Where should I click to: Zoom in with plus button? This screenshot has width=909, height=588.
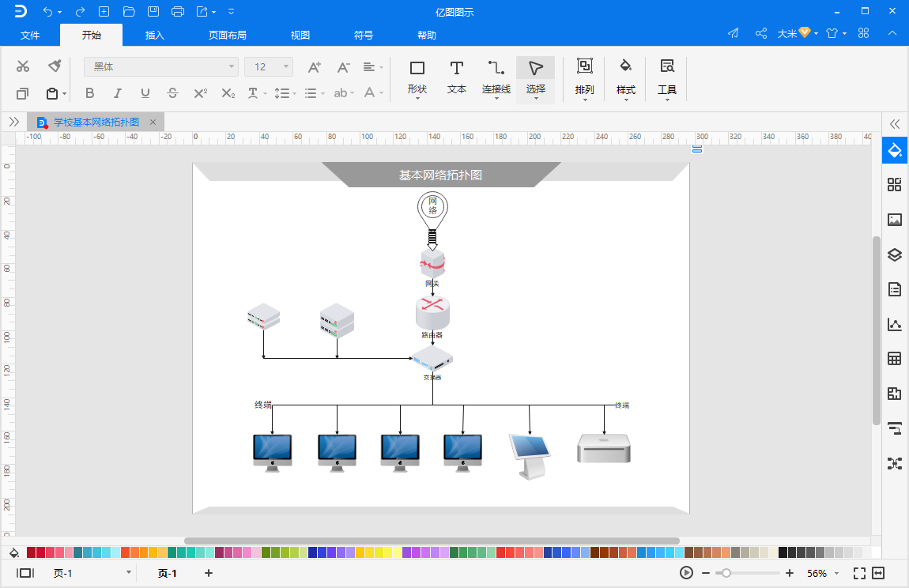pos(790,573)
